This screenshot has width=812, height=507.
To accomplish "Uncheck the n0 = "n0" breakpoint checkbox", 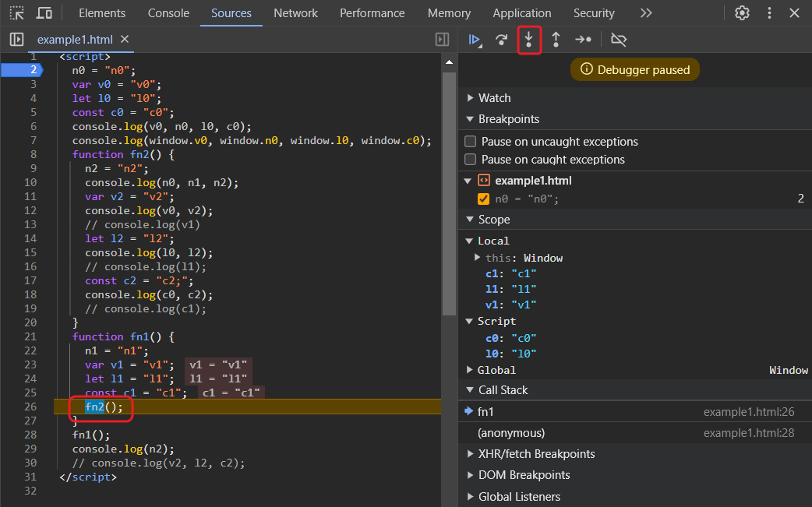I will 483,199.
